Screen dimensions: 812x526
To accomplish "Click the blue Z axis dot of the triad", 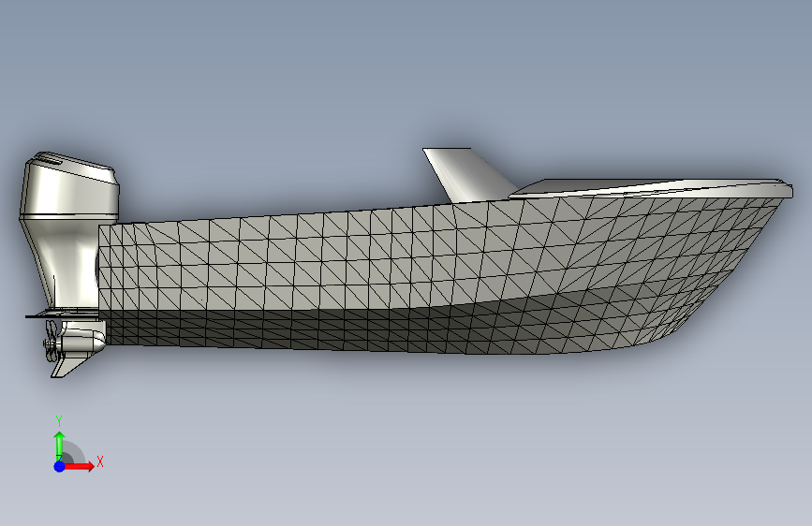I will point(60,466).
